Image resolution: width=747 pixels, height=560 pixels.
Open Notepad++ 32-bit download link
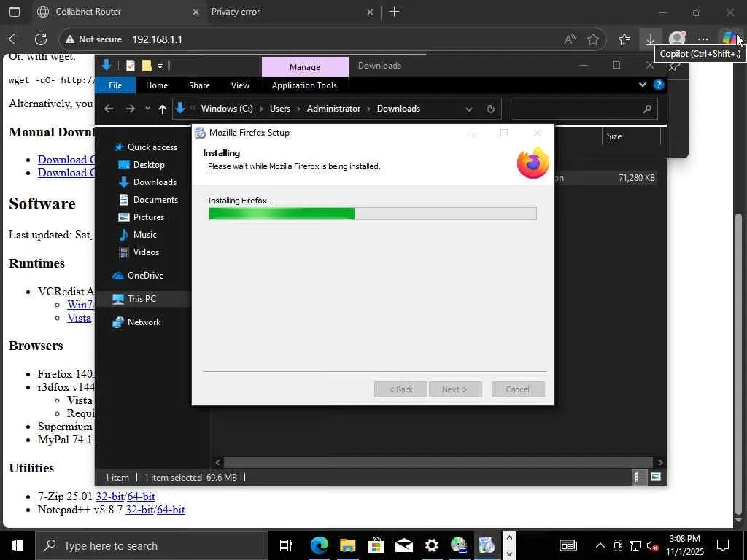[139, 510]
